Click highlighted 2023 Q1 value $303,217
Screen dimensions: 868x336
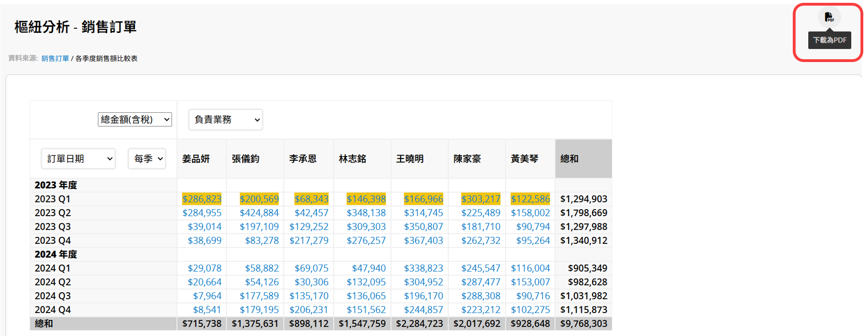(481, 199)
